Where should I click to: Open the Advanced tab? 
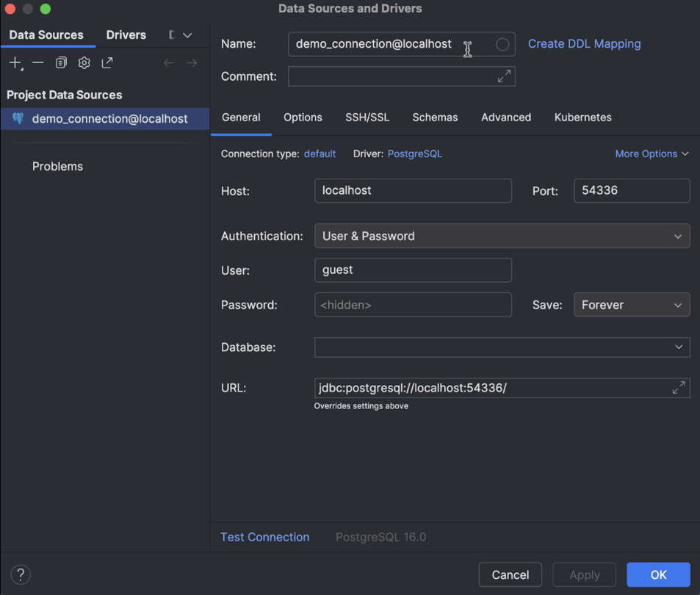point(506,118)
